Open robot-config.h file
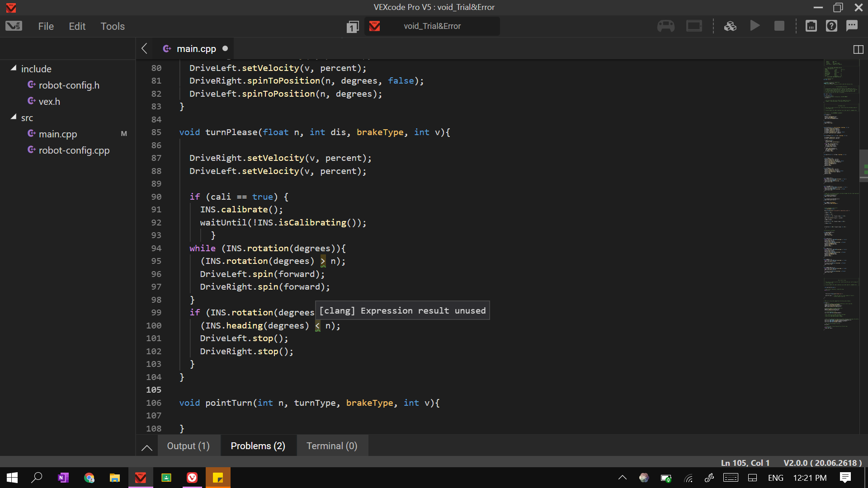The image size is (868, 488). coord(69,85)
